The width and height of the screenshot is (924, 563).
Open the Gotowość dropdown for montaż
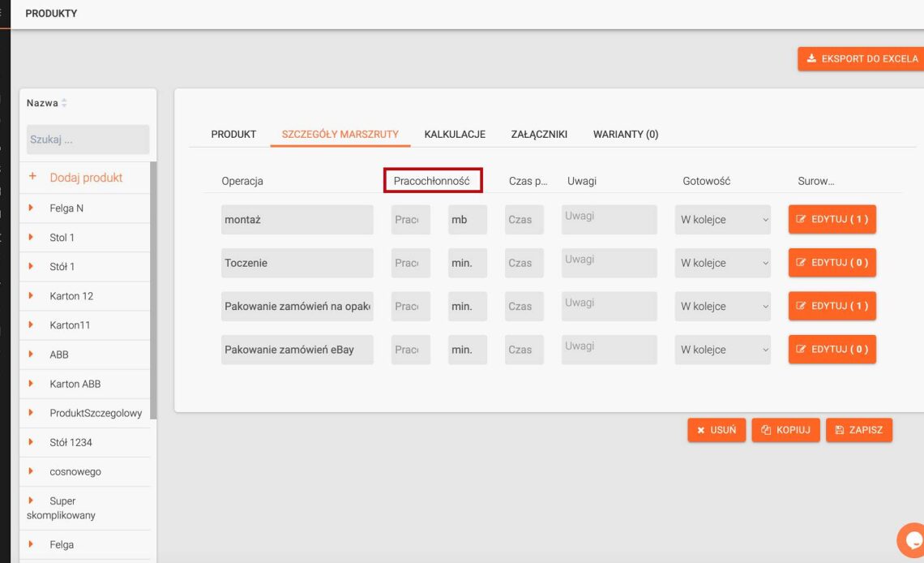[x=722, y=220]
